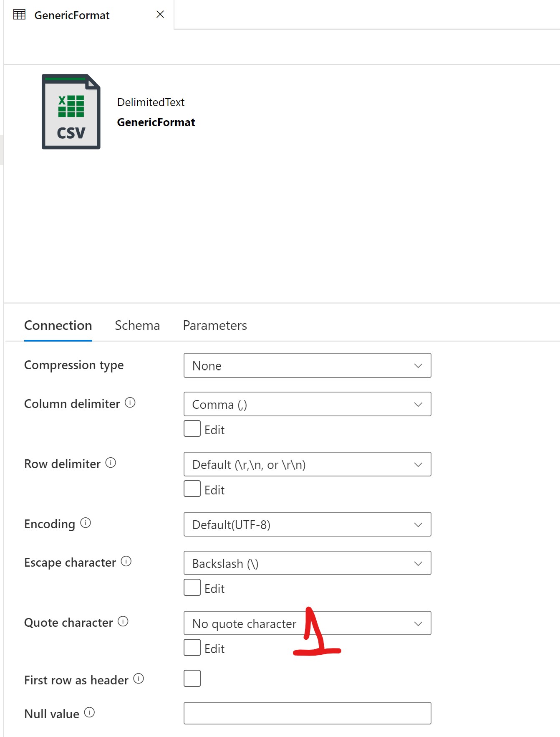Screen dimensions: 560x737
Task: Click the Null value text field
Action: 307,713
